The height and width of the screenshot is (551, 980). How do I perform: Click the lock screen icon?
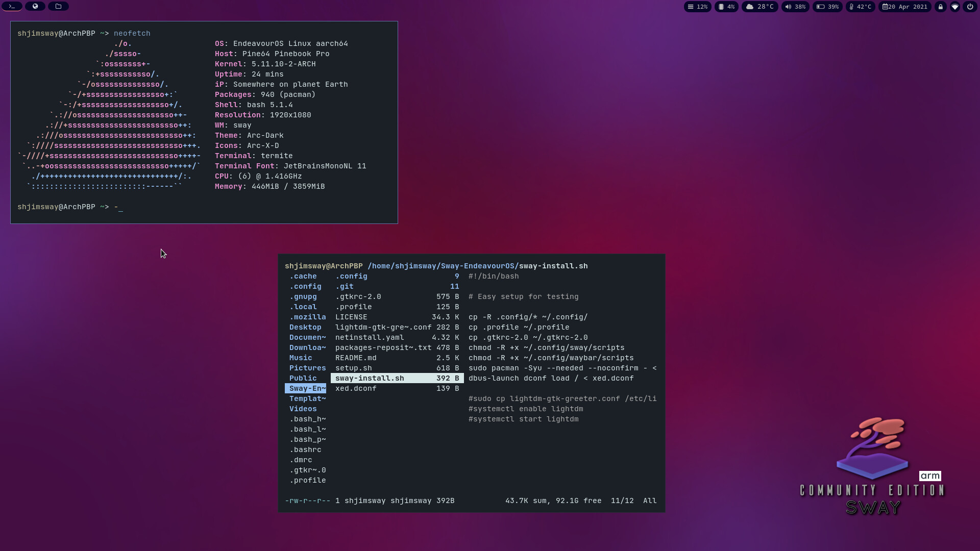(940, 7)
